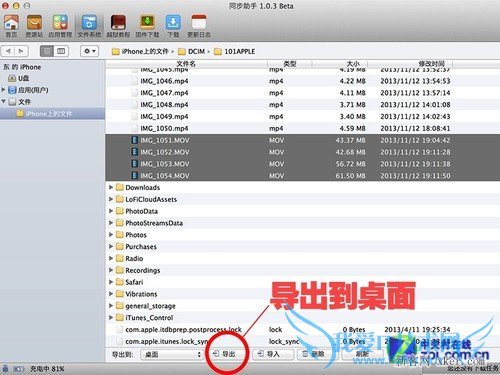Click the Recordings folder icon
This screenshot has height=375, width=500.
click(x=120, y=270)
